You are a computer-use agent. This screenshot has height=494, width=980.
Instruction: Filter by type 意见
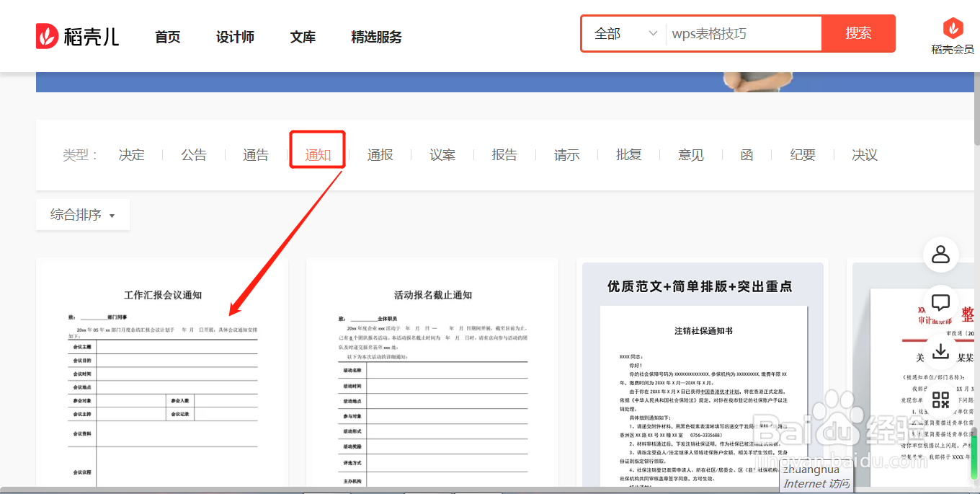[x=691, y=155]
